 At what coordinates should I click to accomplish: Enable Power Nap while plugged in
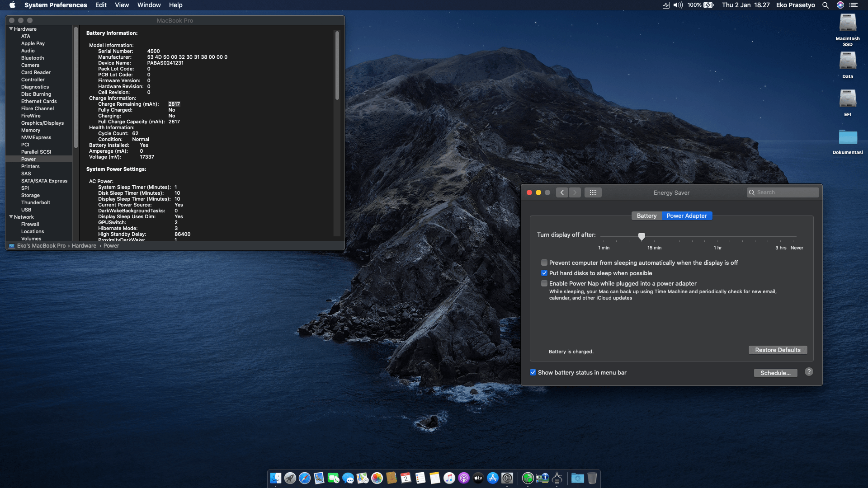coord(544,284)
